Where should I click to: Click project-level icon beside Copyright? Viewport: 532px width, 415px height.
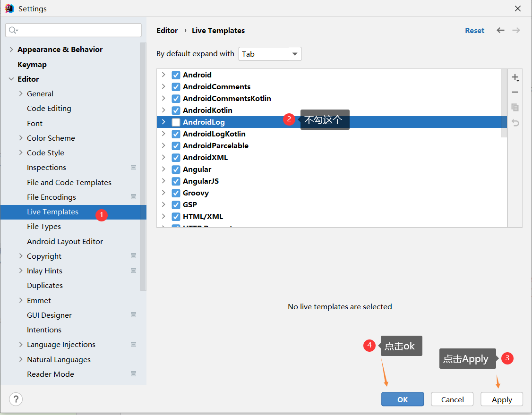[x=134, y=255]
